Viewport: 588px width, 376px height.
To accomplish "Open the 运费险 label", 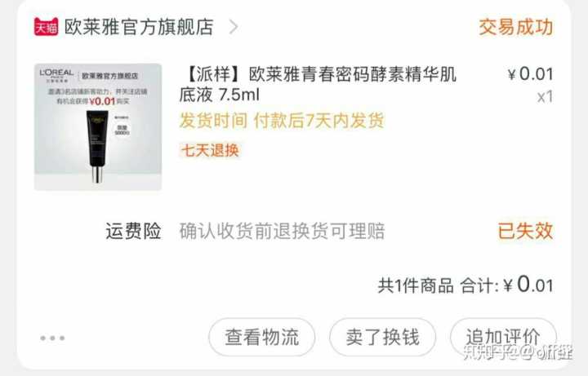I will (133, 231).
